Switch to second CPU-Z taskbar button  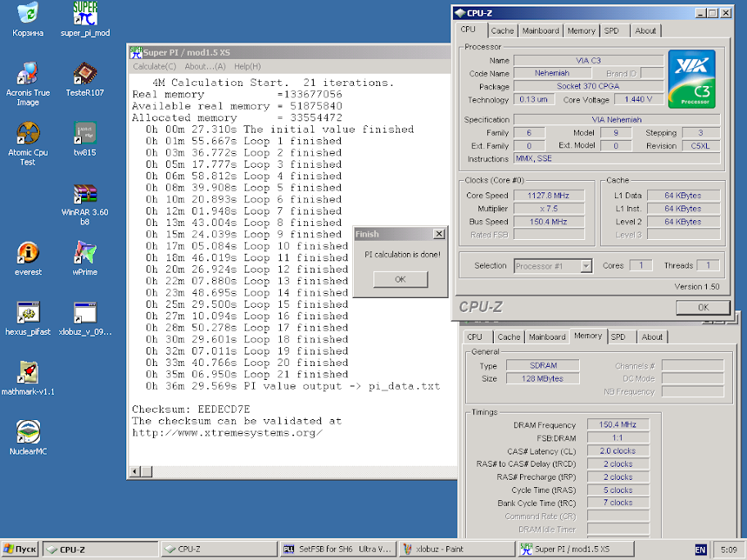pyautogui.click(x=219, y=549)
